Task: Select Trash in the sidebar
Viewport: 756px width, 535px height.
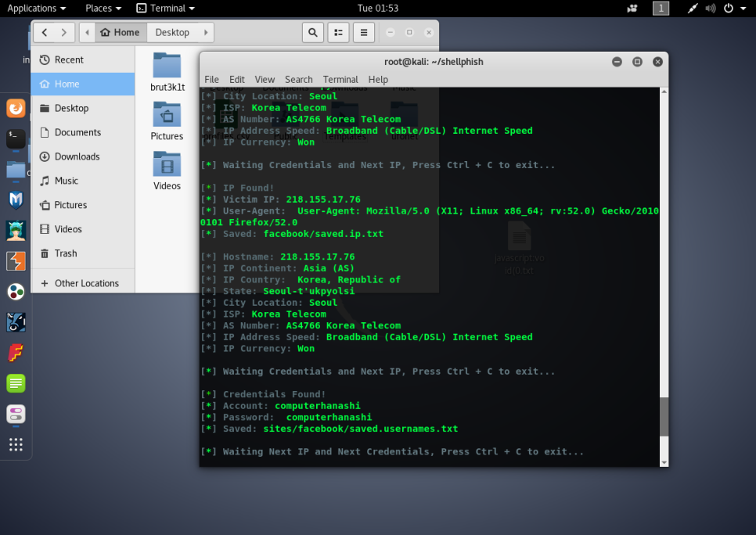Action: 82,253
